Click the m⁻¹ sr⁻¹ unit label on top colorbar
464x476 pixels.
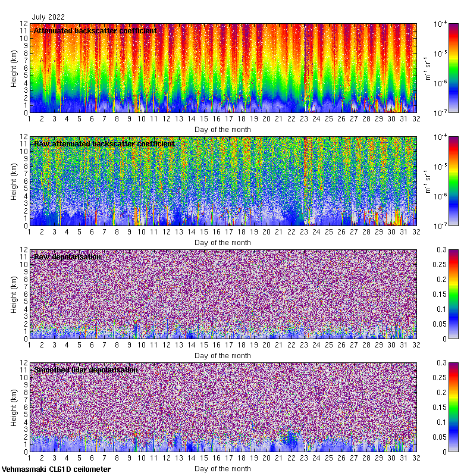pos(428,68)
